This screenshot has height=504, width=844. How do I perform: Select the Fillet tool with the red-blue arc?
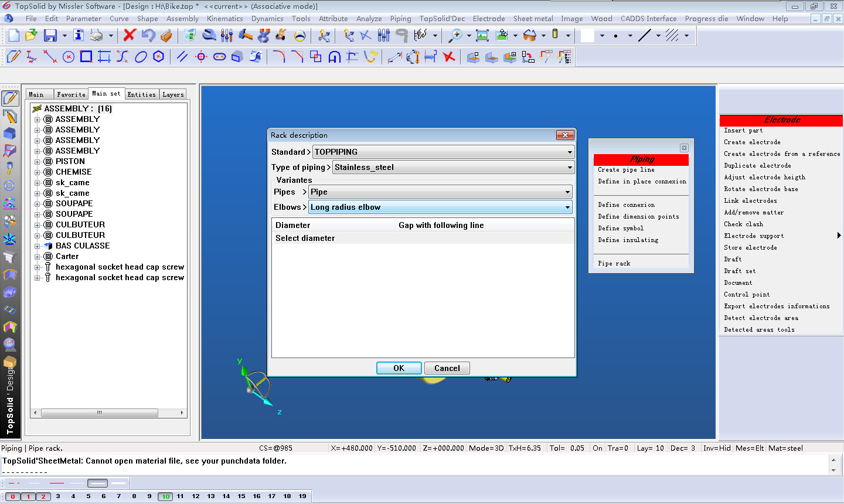279,57
